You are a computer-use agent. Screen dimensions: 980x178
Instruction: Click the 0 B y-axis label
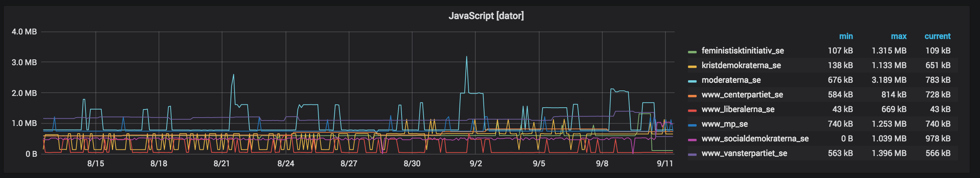click(x=31, y=155)
